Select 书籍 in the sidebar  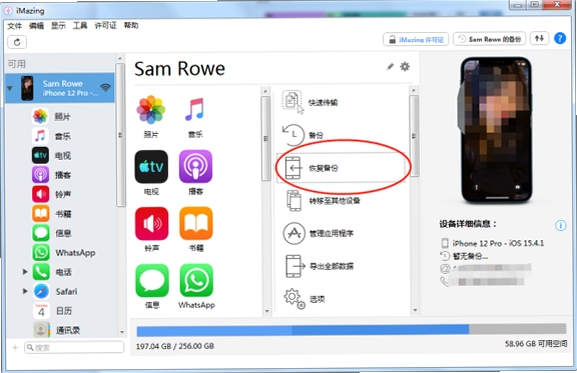point(62,214)
